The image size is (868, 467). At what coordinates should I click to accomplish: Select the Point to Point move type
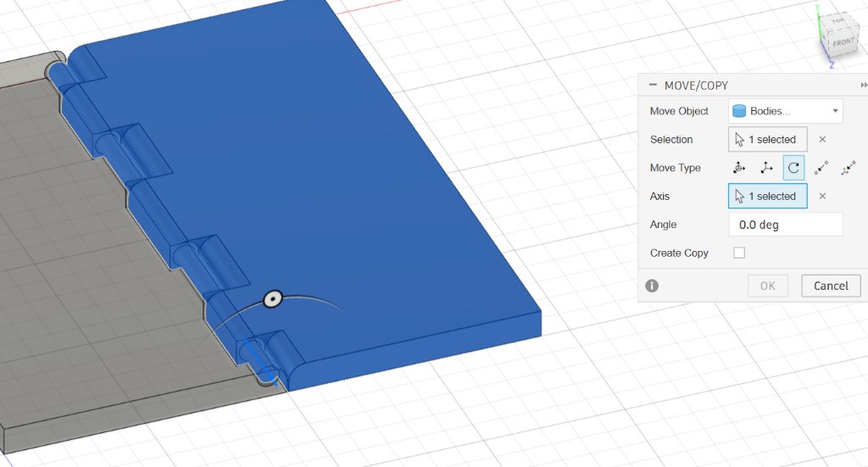click(x=821, y=168)
